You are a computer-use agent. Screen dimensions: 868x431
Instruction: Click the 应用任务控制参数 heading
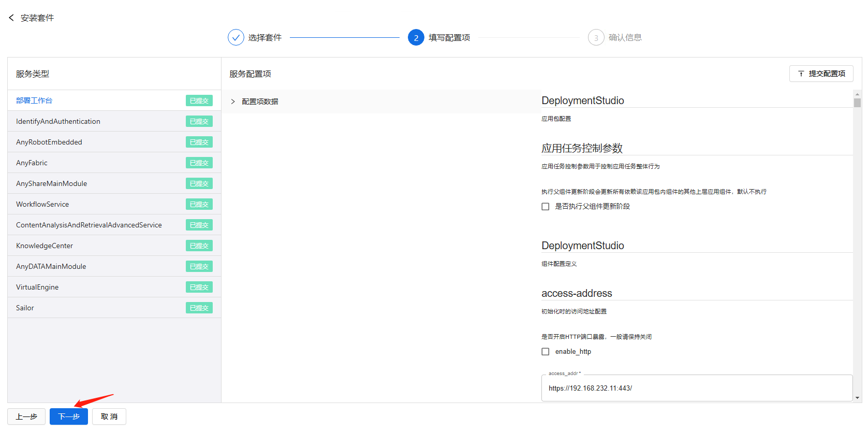click(x=582, y=148)
